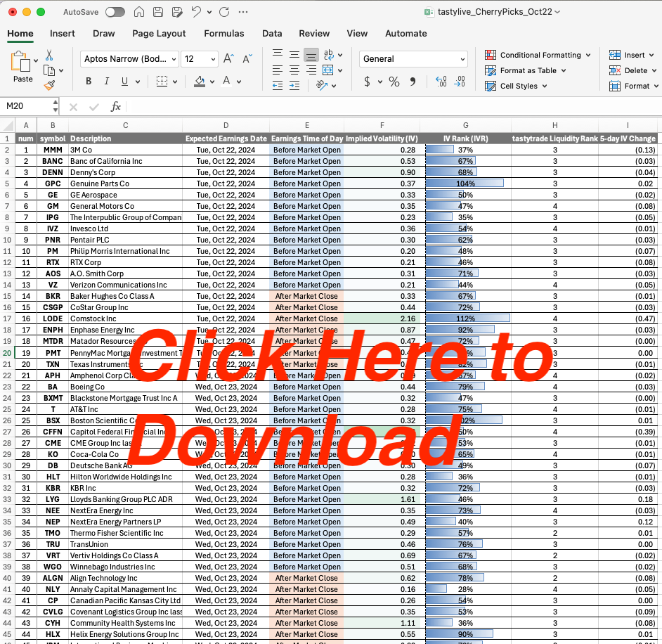Click the Accounting currency dollar icon
The width and height of the screenshot is (662, 644).
[367, 82]
